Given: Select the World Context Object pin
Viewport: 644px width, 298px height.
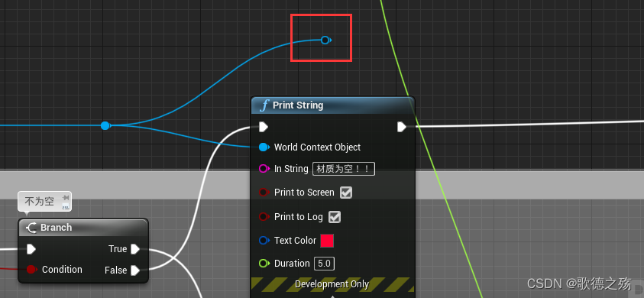Looking at the screenshot, I should 264,147.
